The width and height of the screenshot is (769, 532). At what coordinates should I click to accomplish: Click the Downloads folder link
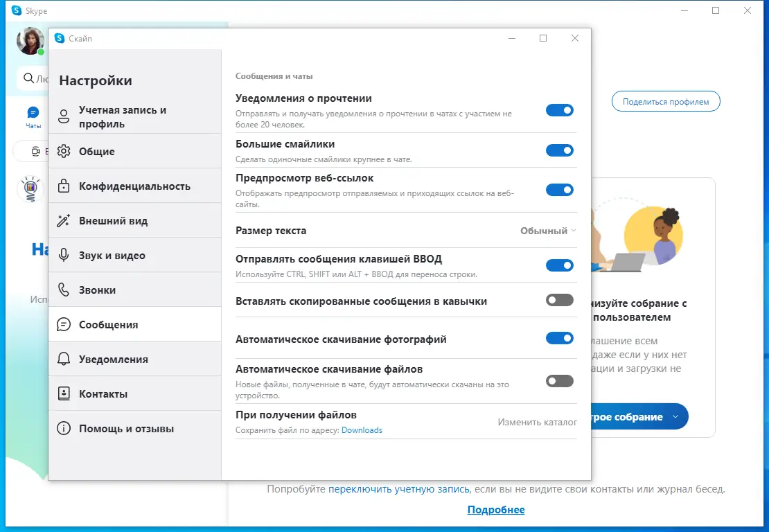tap(362, 430)
